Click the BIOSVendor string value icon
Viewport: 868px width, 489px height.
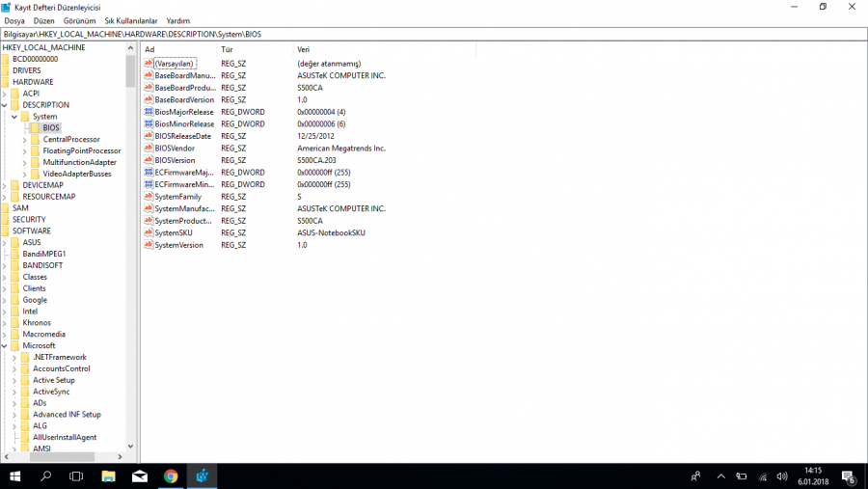tap(149, 148)
